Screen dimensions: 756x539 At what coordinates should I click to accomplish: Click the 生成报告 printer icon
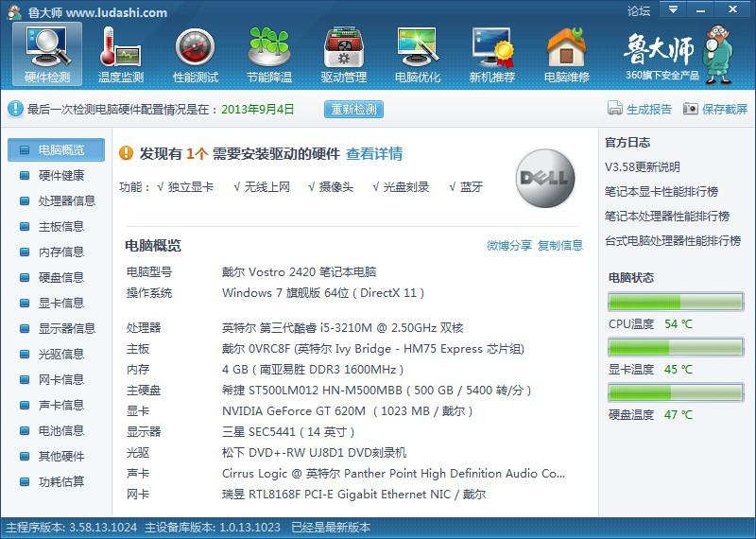[x=615, y=109]
